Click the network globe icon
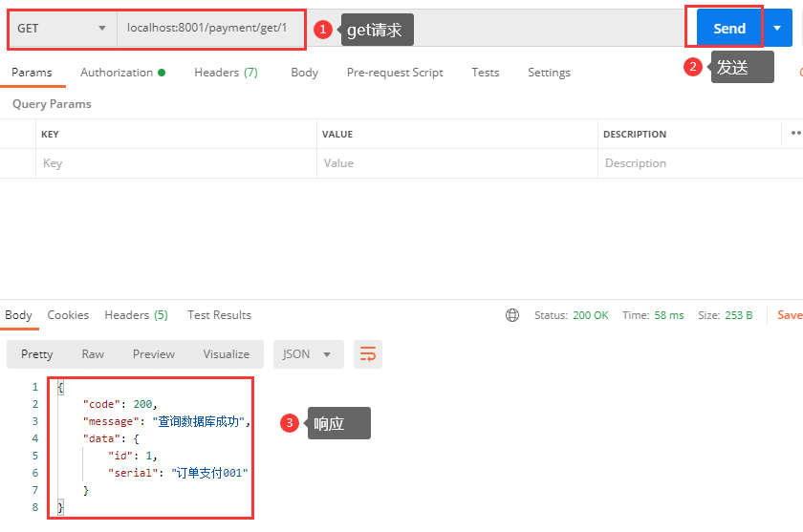Viewport: 803px width, 532px height. click(512, 315)
